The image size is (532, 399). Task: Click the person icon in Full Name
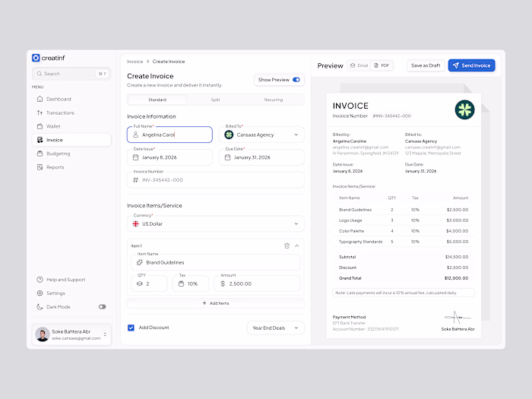click(136, 135)
